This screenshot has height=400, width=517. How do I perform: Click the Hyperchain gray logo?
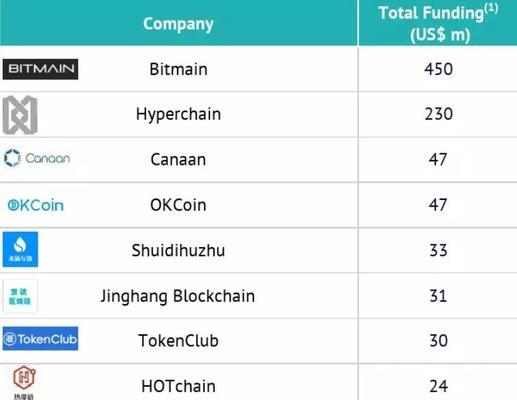[20, 115]
